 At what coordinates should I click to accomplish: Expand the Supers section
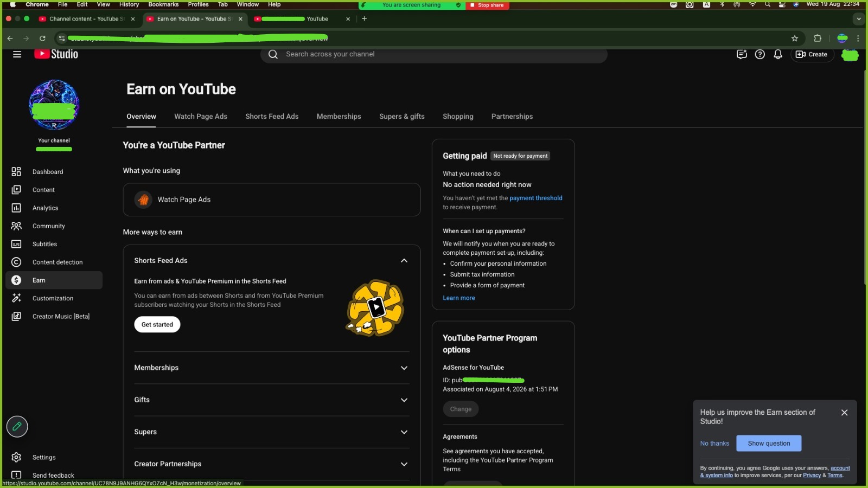[x=404, y=432]
